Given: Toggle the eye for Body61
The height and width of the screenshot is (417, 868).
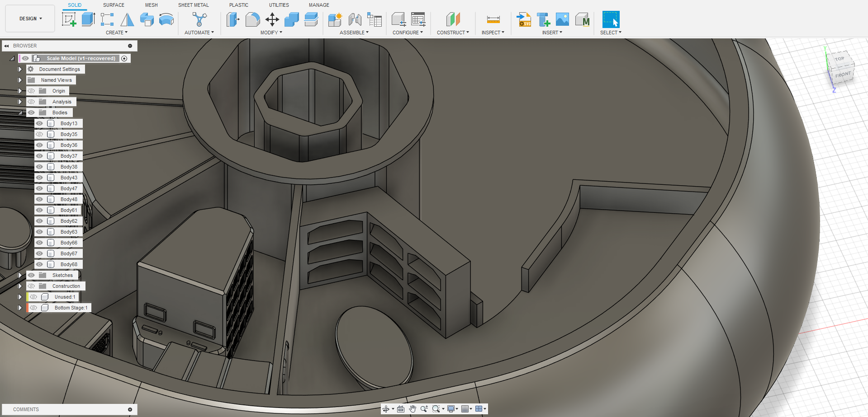Looking at the screenshot, I should (x=40, y=210).
